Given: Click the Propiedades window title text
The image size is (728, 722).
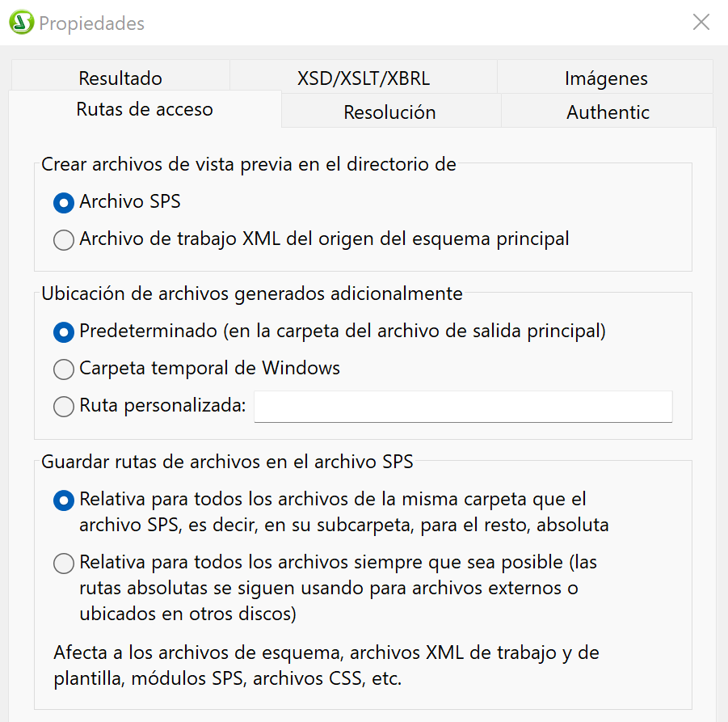Looking at the screenshot, I should tap(91, 23).
